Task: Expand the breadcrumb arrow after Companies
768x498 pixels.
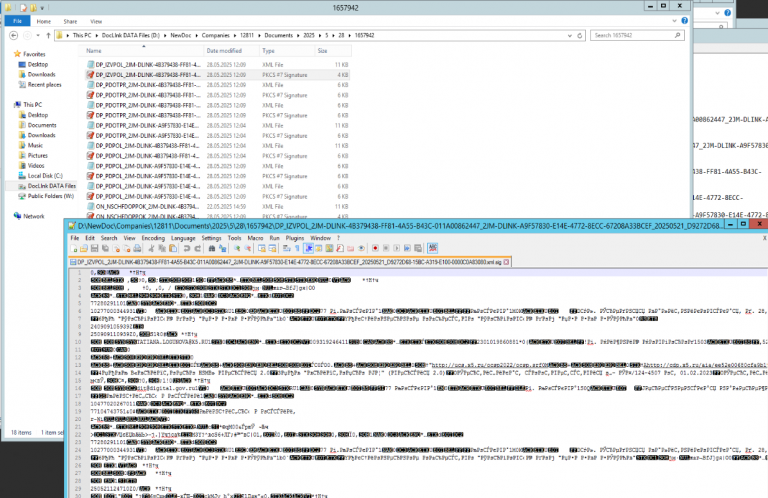Action: click(x=235, y=35)
